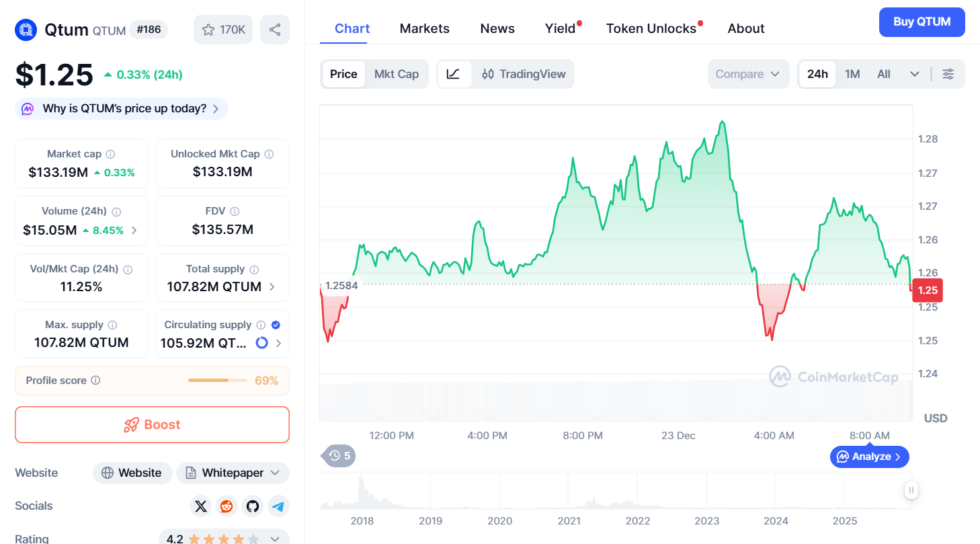Image resolution: width=980 pixels, height=544 pixels.
Task: Open GitHub repository icon
Action: pyautogui.click(x=253, y=506)
